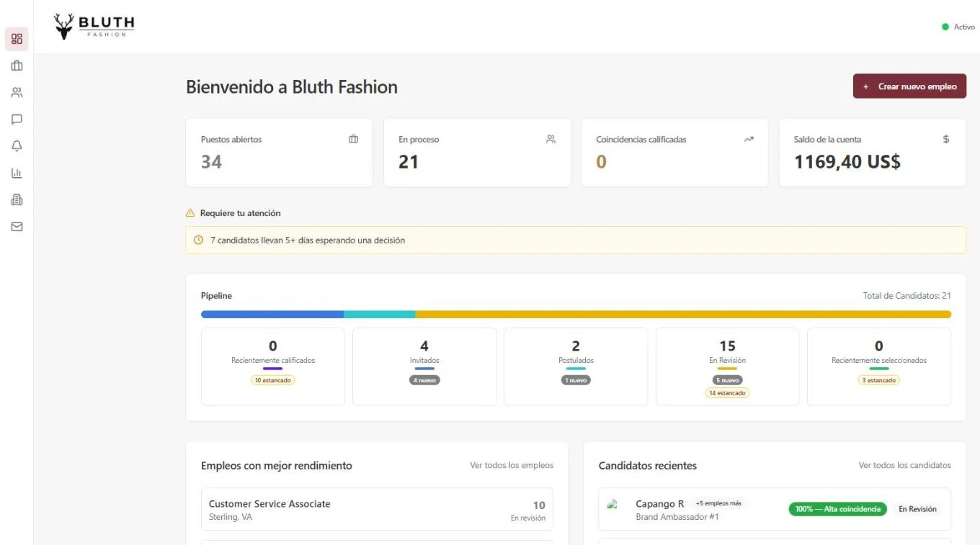
Task: Select Postulados pipeline stage card
Action: click(x=576, y=366)
